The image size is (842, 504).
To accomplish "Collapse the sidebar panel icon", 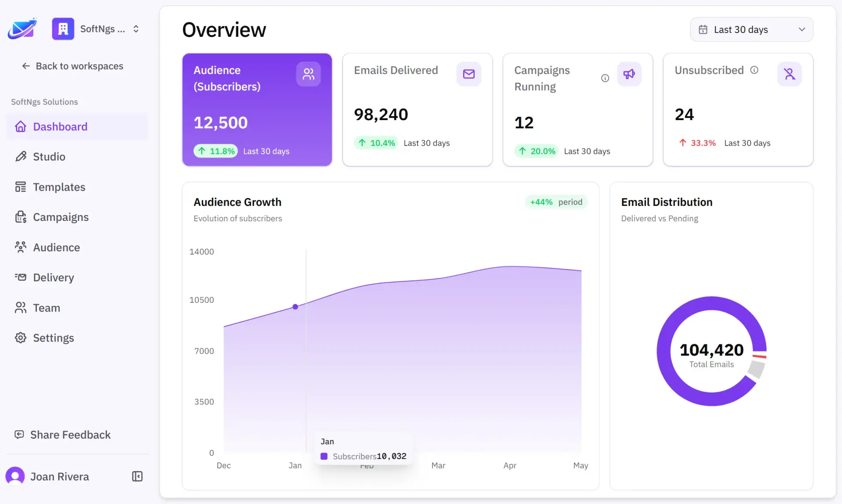I will pos(137,476).
